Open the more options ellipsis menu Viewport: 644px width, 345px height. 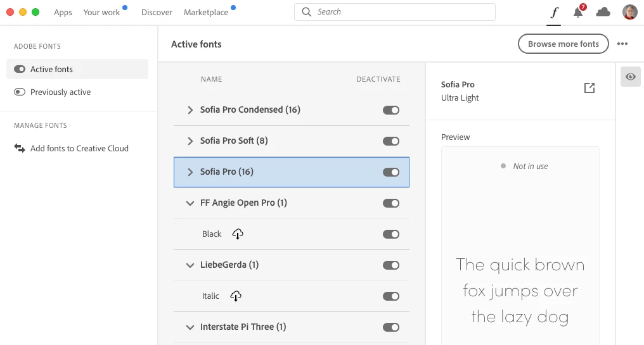click(x=622, y=44)
